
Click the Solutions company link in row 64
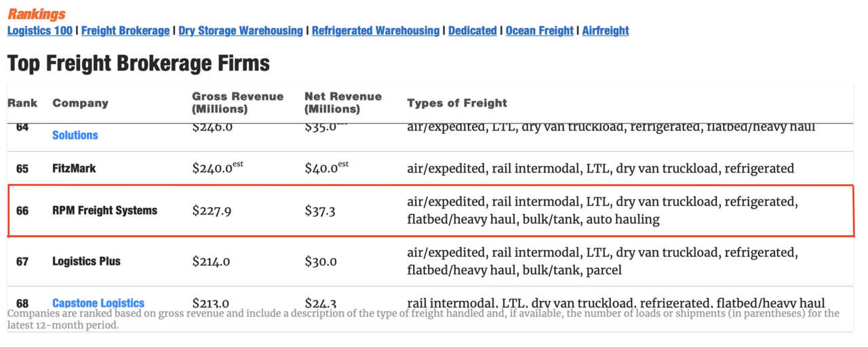pos(75,135)
